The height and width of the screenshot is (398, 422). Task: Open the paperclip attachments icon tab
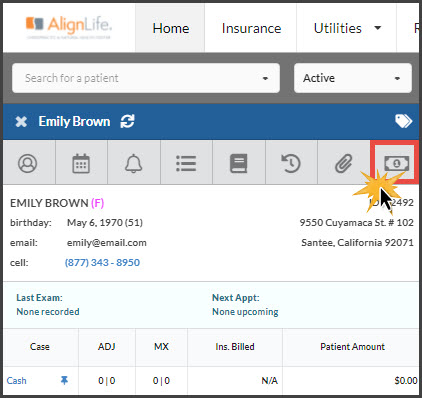pos(344,163)
